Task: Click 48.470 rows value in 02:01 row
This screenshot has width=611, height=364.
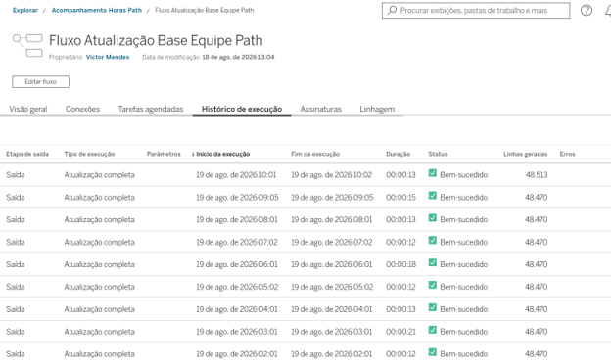Action: (x=537, y=354)
